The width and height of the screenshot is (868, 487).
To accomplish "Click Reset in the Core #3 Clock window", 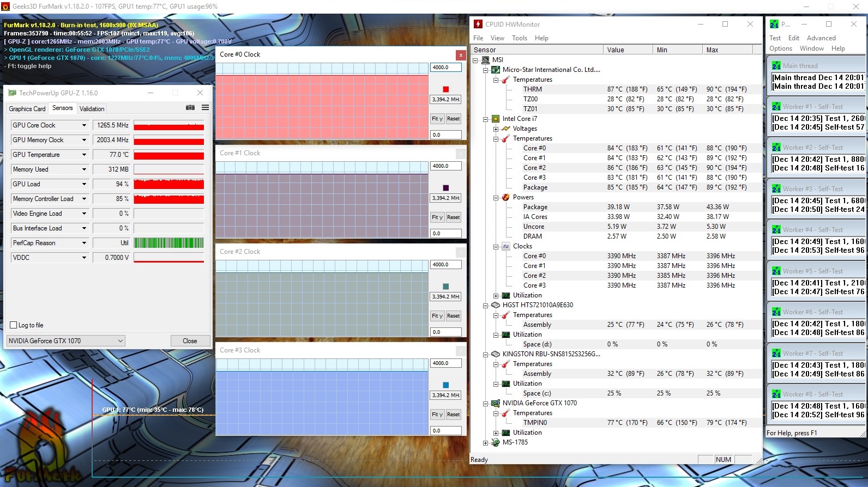I will click(453, 415).
